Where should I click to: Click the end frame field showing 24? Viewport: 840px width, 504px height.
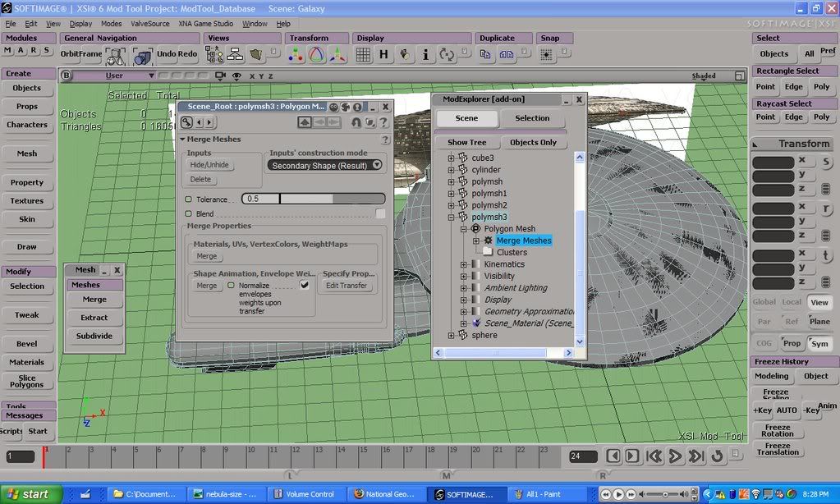pyautogui.click(x=583, y=456)
